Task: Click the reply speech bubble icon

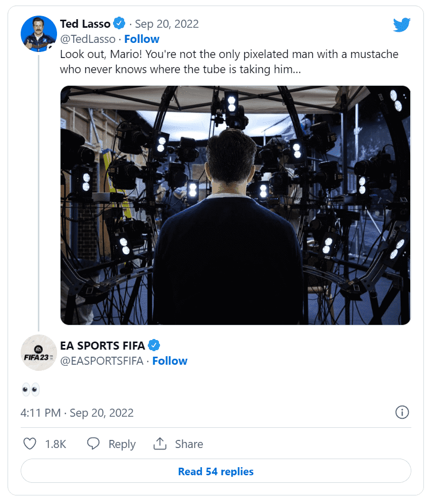Action: pos(93,443)
